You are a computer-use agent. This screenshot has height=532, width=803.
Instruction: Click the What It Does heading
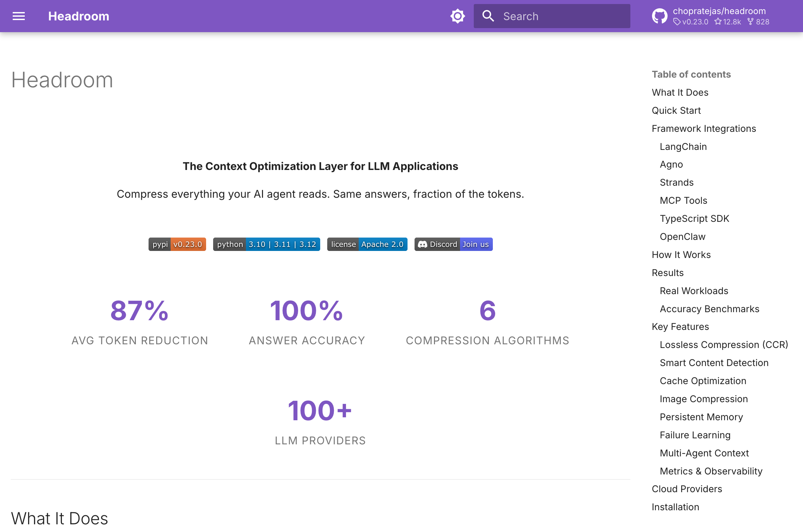pos(59,518)
